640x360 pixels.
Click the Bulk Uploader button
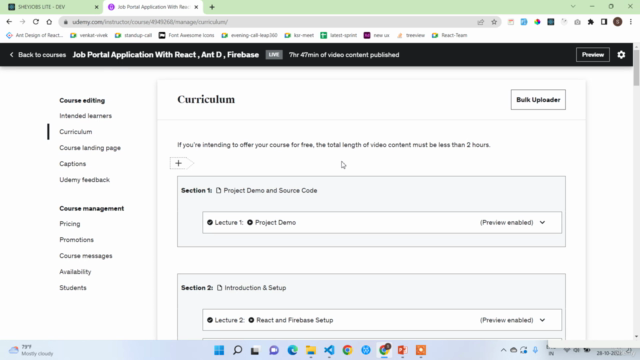[538, 100]
